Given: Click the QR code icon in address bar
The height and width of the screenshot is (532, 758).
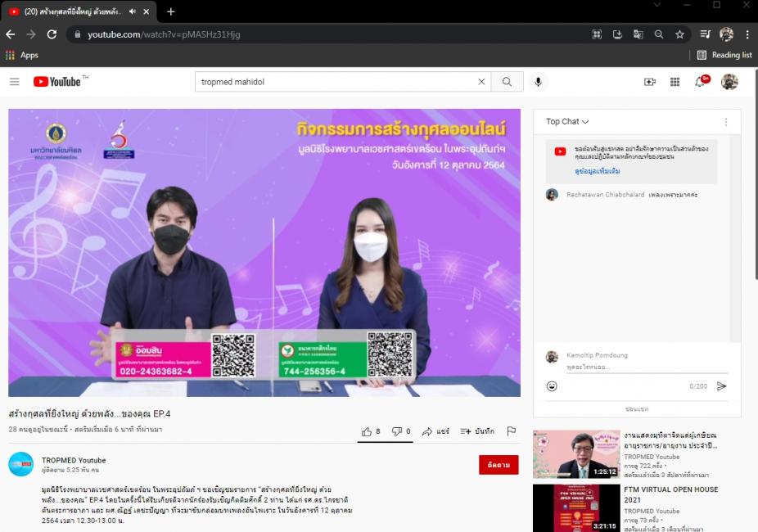Looking at the screenshot, I should point(597,34).
